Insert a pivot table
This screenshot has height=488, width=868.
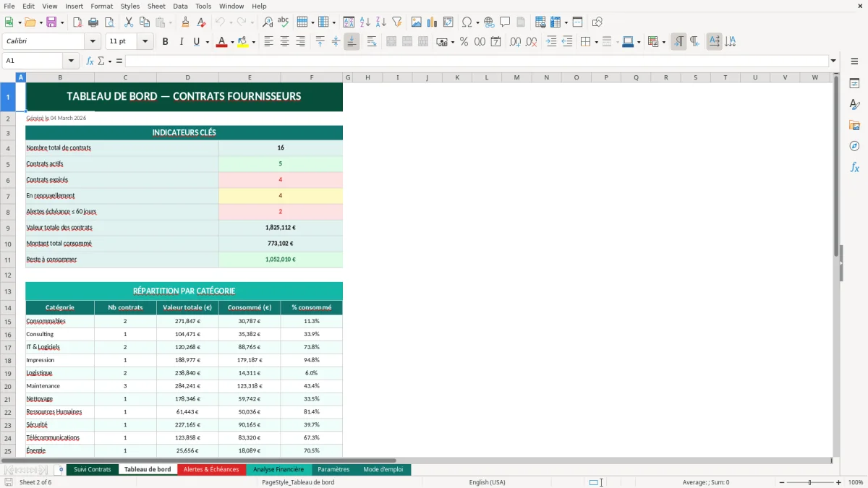(448, 22)
